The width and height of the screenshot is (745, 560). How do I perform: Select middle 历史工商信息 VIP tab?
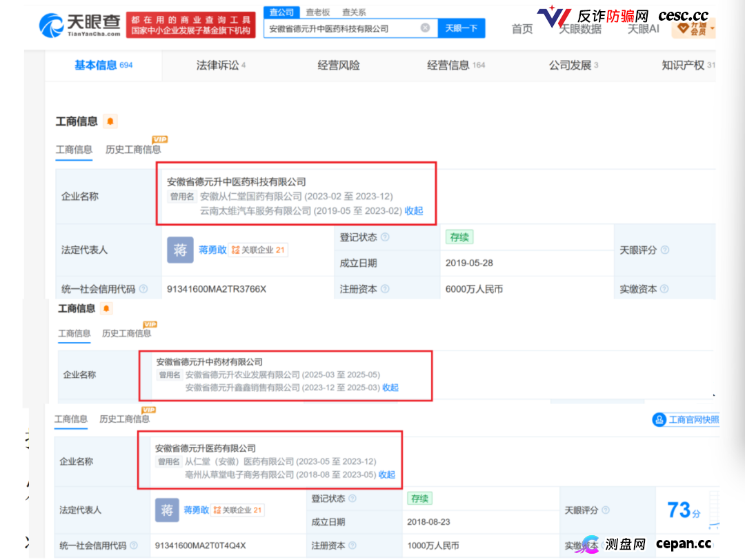pos(127,333)
